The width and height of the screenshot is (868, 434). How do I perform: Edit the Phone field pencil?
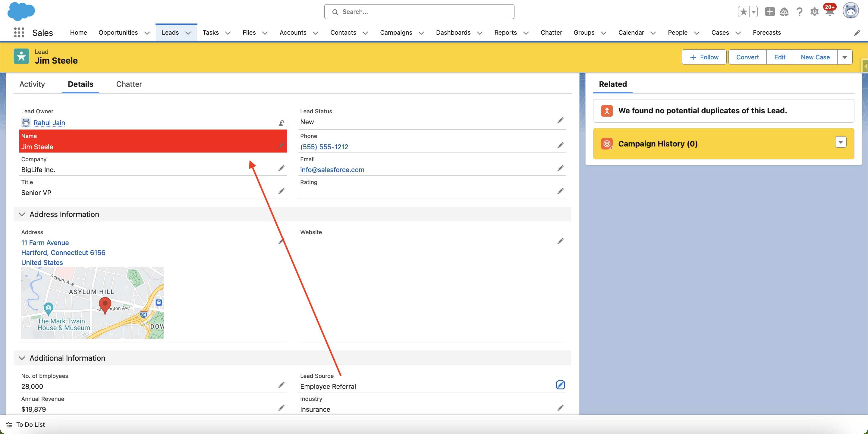[560, 145]
